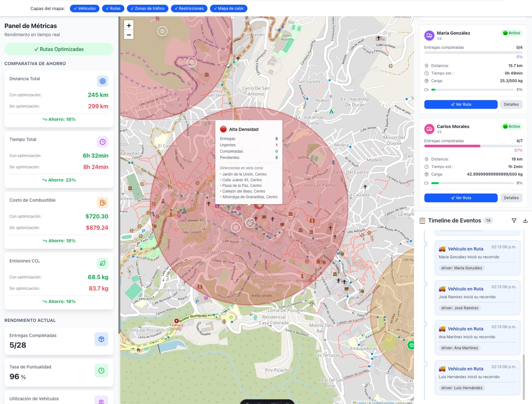This screenshot has height=404, width=532.
Task: Click Ver Ruta for Carlos Morales
Action: click(461, 198)
